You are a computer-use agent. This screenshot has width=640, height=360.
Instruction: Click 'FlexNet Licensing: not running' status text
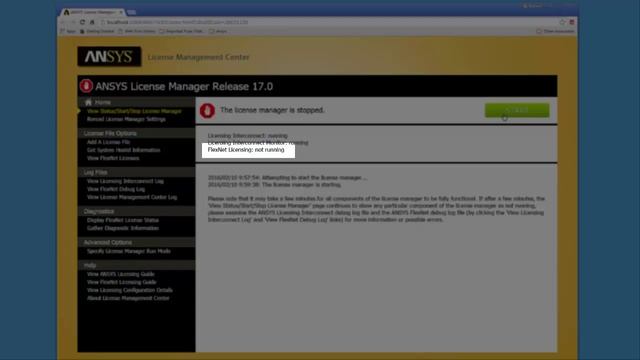coord(246,150)
